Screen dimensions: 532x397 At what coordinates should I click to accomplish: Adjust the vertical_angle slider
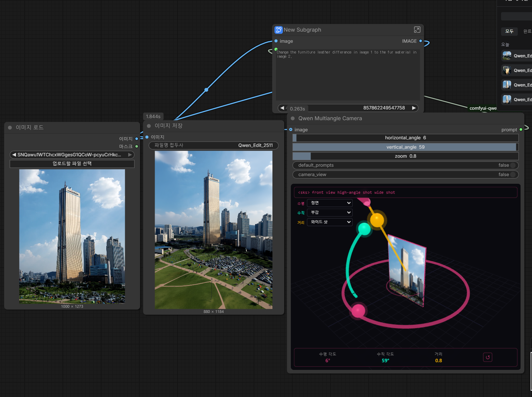coord(405,147)
